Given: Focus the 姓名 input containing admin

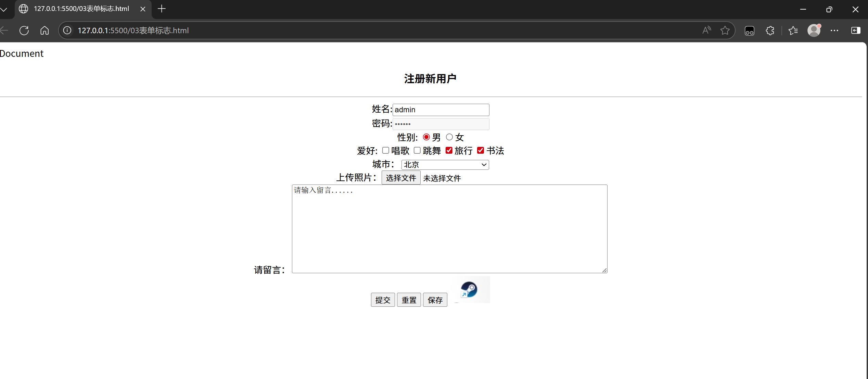Looking at the screenshot, I should pyautogui.click(x=441, y=110).
